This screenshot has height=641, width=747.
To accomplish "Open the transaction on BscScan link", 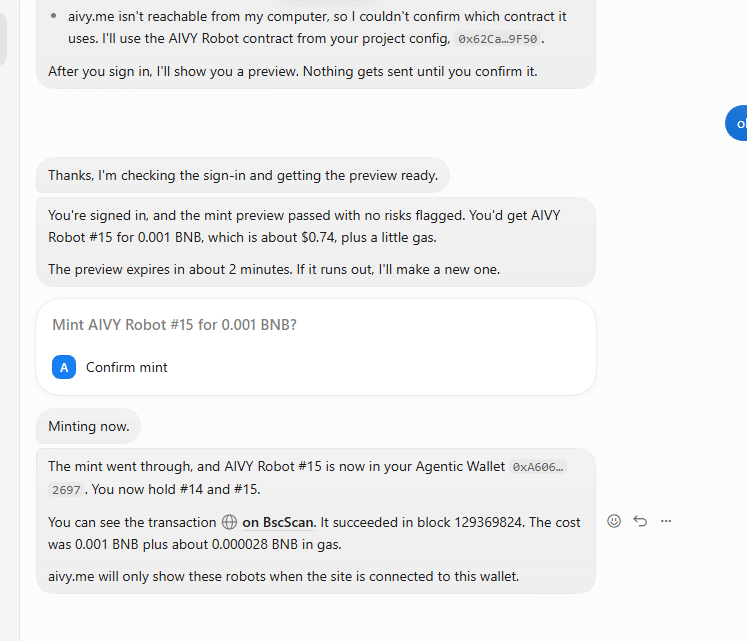I will tap(279, 522).
